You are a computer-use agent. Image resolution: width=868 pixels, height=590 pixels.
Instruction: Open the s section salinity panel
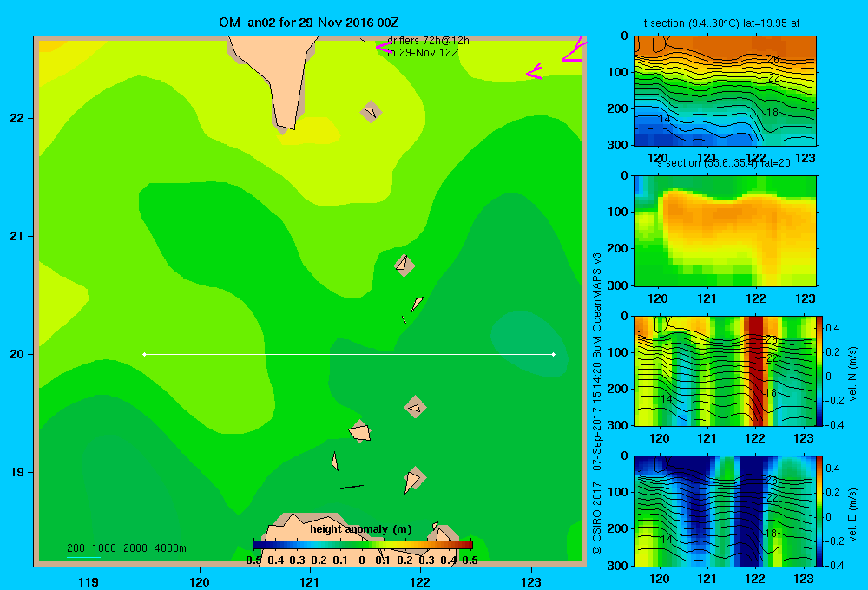(725, 231)
